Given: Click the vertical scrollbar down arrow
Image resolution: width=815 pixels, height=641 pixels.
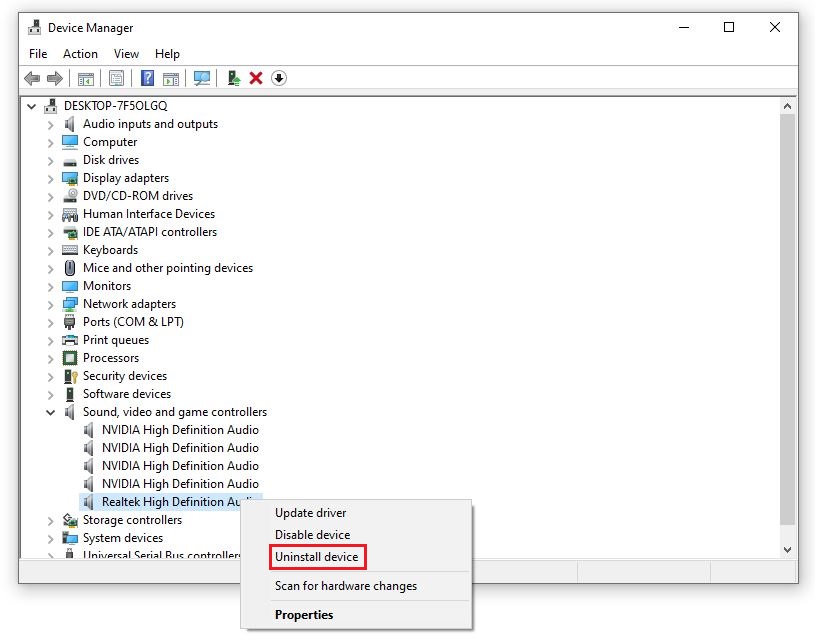Looking at the screenshot, I should [x=786, y=549].
